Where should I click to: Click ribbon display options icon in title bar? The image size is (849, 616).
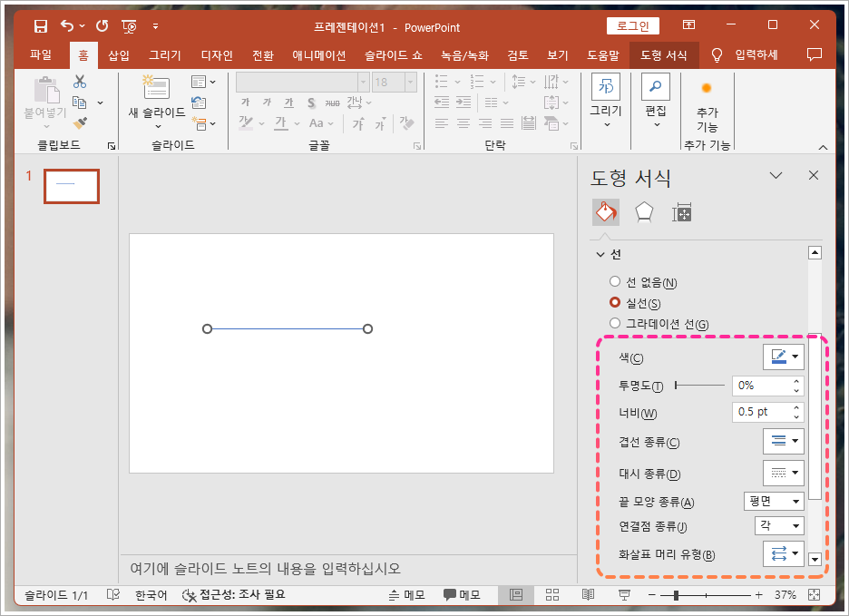point(688,24)
